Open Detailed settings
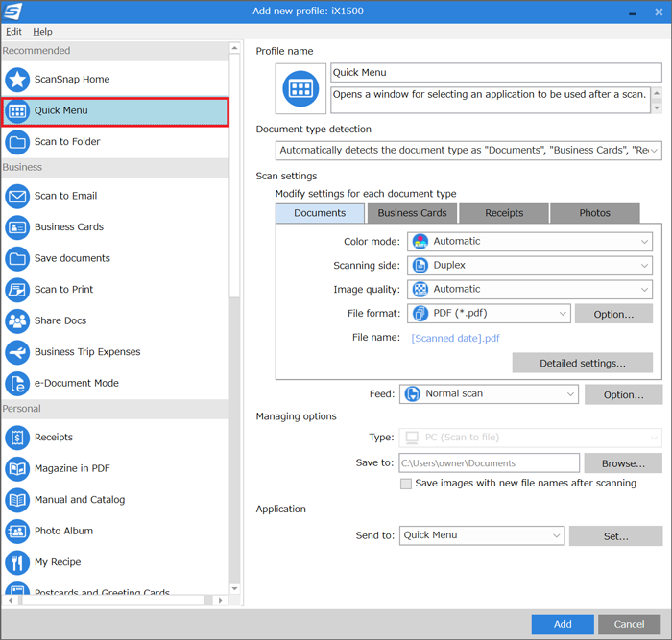The image size is (672, 640). click(583, 364)
